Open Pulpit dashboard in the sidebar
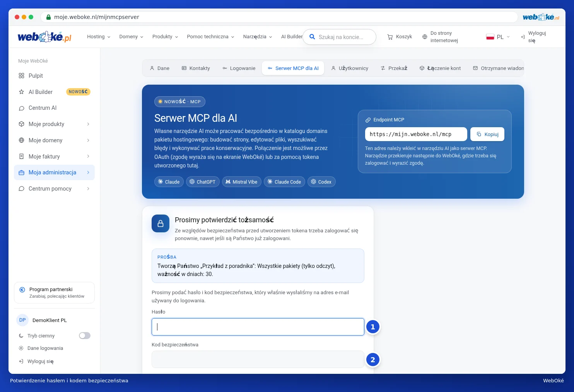574x392 pixels. [x=54, y=76]
